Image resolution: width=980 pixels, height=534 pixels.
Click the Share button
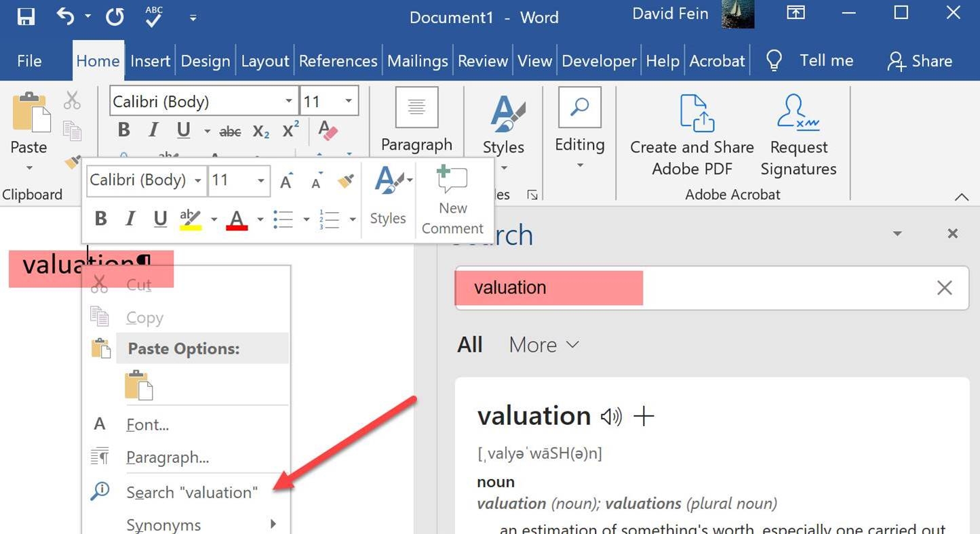point(920,60)
